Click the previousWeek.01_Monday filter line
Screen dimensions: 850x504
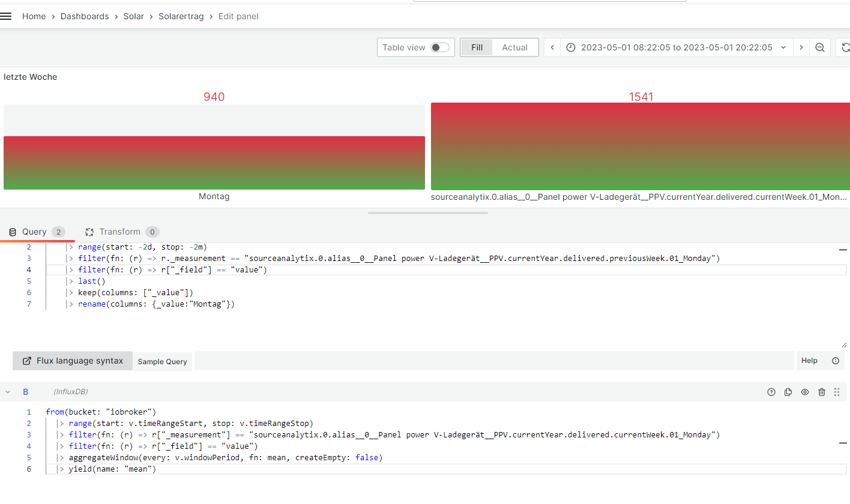[393, 259]
